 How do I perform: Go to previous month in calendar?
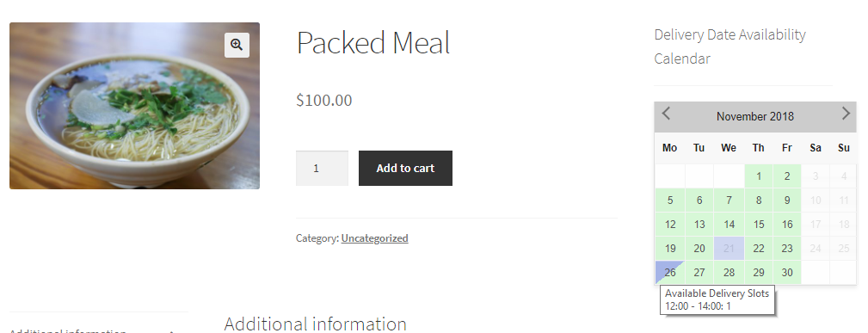pyautogui.click(x=667, y=114)
